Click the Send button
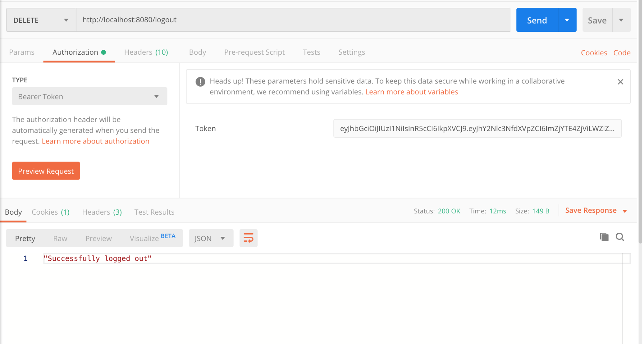 536,20
